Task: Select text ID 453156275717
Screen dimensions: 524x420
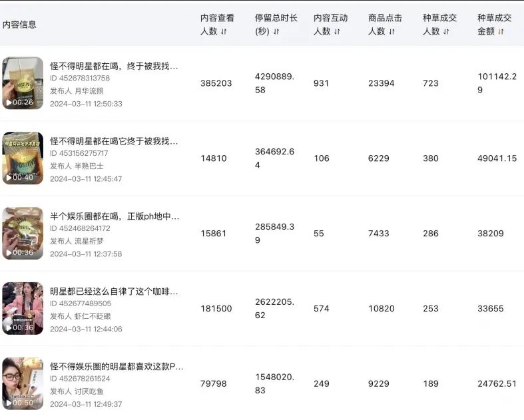Action: pyautogui.click(x=79, y=153)
